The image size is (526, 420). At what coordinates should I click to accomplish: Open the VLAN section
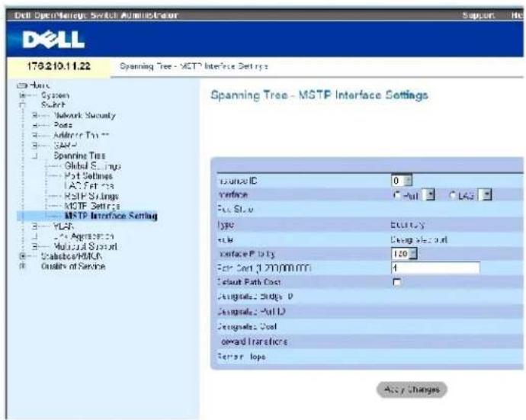click(63, 226)
